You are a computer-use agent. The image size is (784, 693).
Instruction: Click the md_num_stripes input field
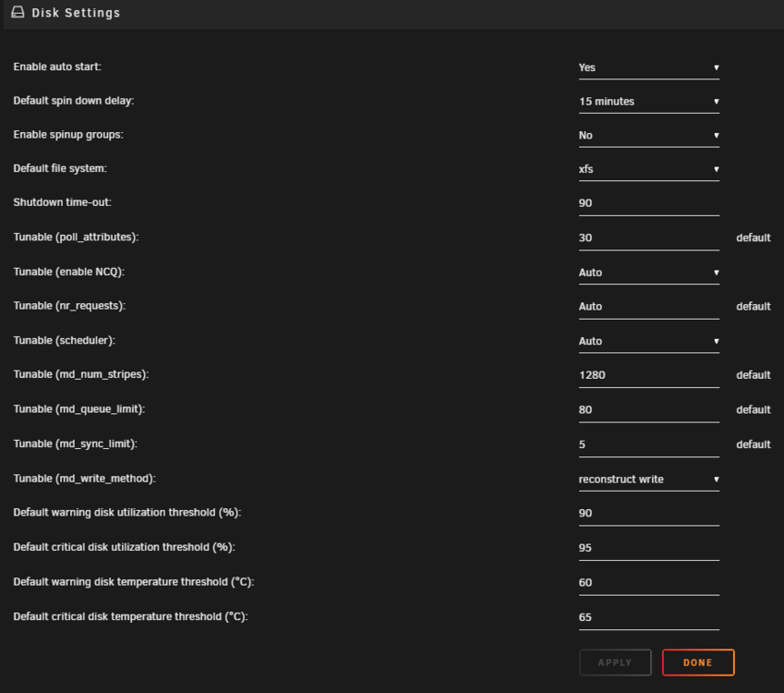point(649,375)
